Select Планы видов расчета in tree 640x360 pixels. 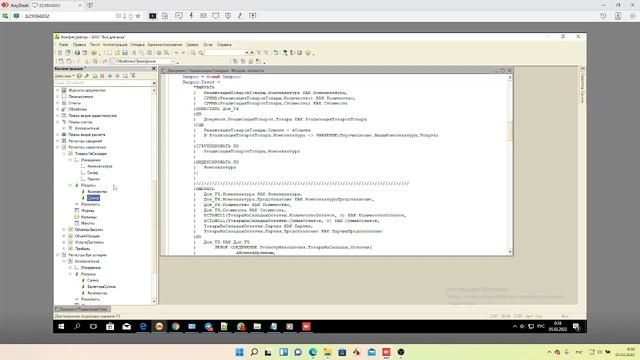pyautogui.click(x=87, y=134)
